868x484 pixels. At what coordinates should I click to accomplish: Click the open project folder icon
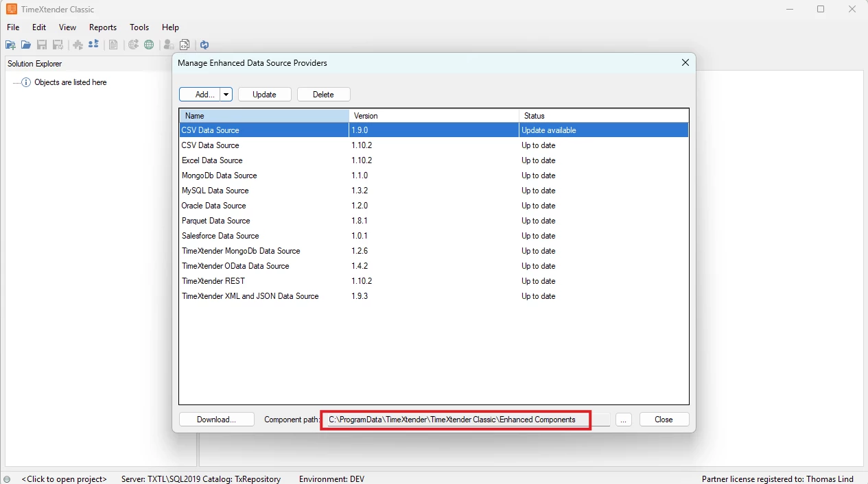(x=25, y=45)
